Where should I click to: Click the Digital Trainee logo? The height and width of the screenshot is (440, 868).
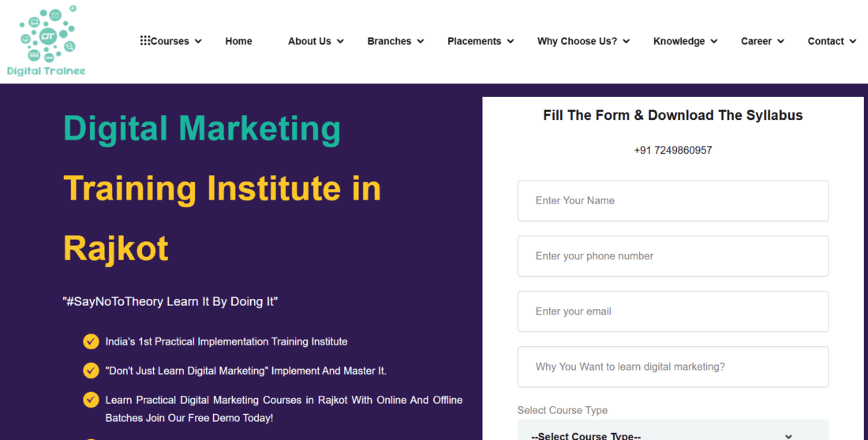tap(46, 41)
